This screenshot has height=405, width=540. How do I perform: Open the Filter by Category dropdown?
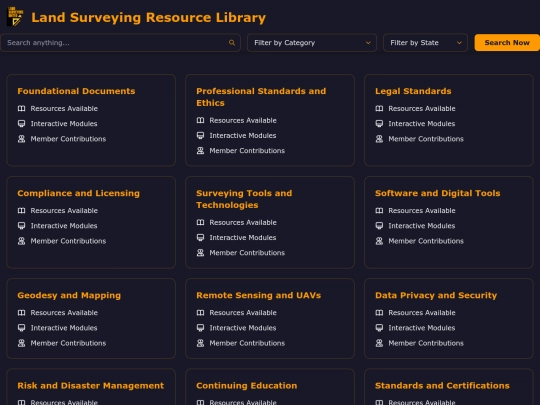coord(312,43)
